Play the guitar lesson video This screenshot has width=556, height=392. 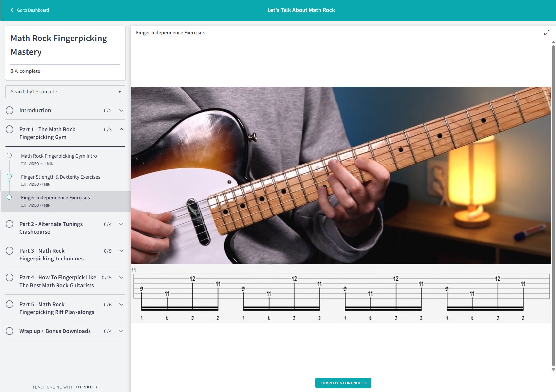click(341, 175)
